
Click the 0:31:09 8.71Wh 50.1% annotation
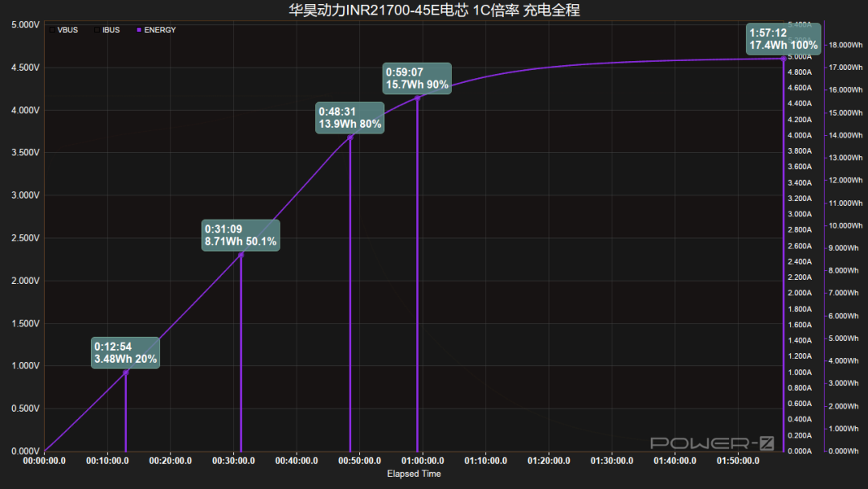(x=240, y=236)
